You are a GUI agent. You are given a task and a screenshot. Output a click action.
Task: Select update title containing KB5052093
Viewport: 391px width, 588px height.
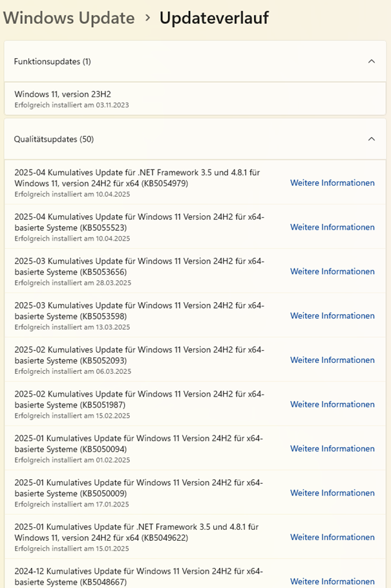point(140,354)
